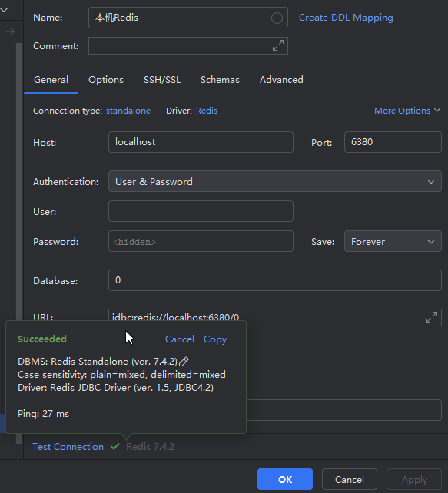
Task: Click the color circle in the Name field
Action: click(277, 18)
